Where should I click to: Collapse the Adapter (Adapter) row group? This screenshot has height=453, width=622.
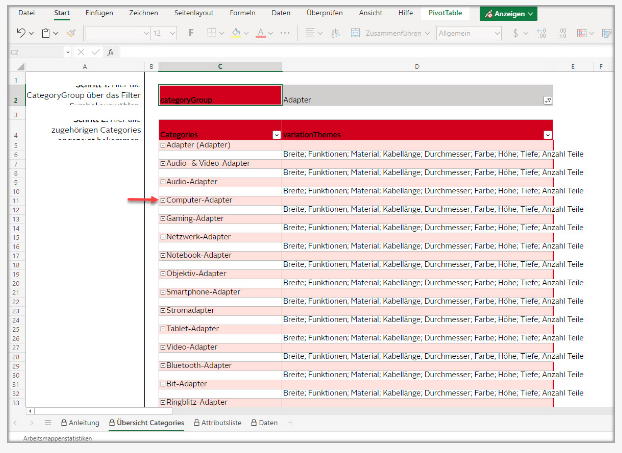[x=163, y=146]
